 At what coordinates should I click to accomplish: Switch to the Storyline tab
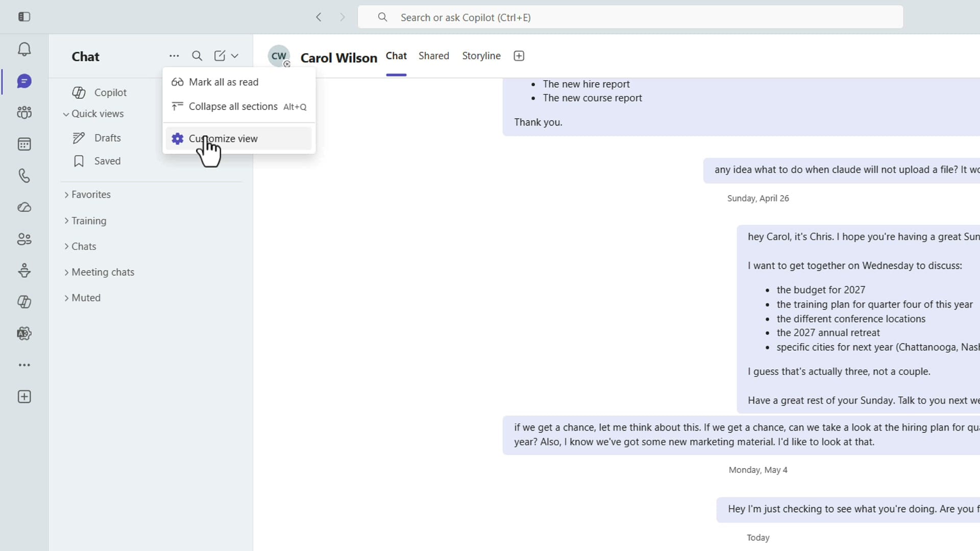coord(481,56)
